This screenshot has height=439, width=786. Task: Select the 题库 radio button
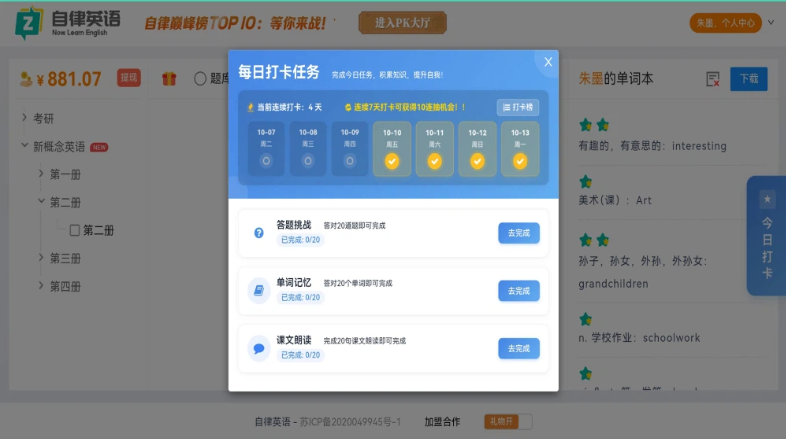coord(200,78)
